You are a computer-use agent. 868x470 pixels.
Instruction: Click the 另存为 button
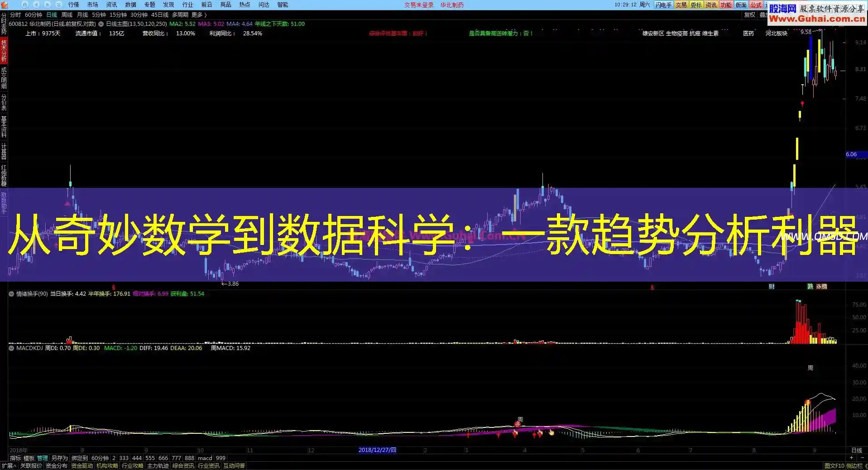coord(59,458)
